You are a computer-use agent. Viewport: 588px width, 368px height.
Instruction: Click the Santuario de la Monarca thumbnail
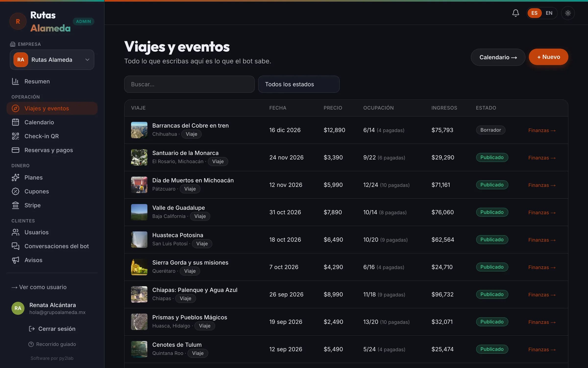(139, 157)
